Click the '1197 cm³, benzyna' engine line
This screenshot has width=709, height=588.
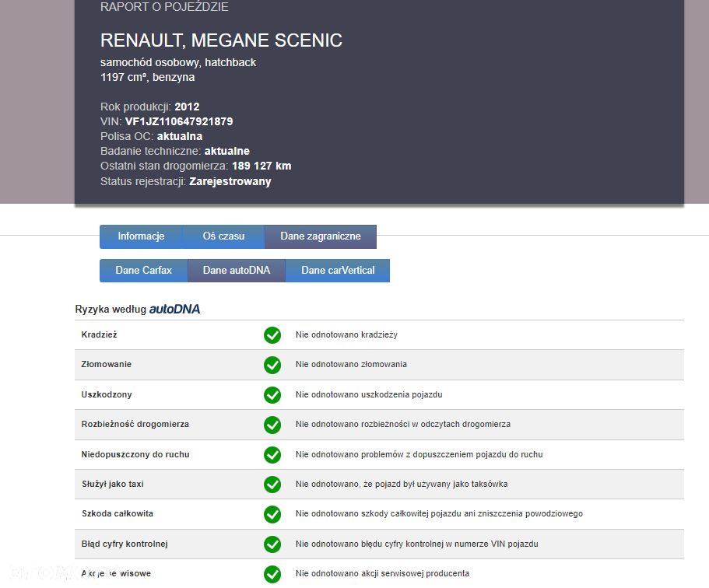147,77
